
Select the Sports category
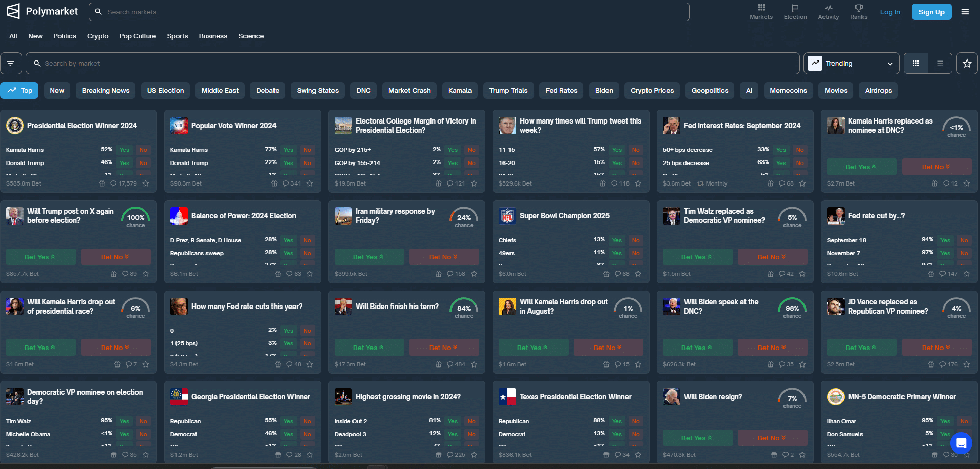(x=178, y=36)
